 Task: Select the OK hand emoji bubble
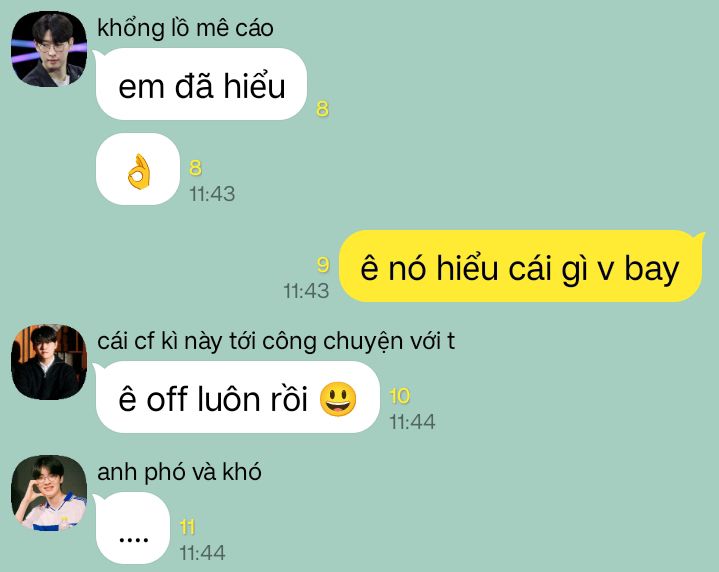click(x=138, y=169)
